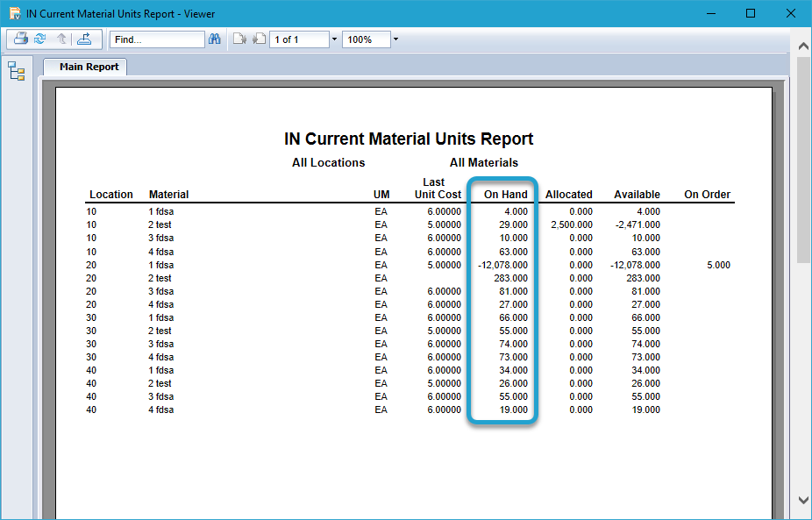Click the 66.000 On Hand value
812x520 pixels.
[x=513, y=317]
